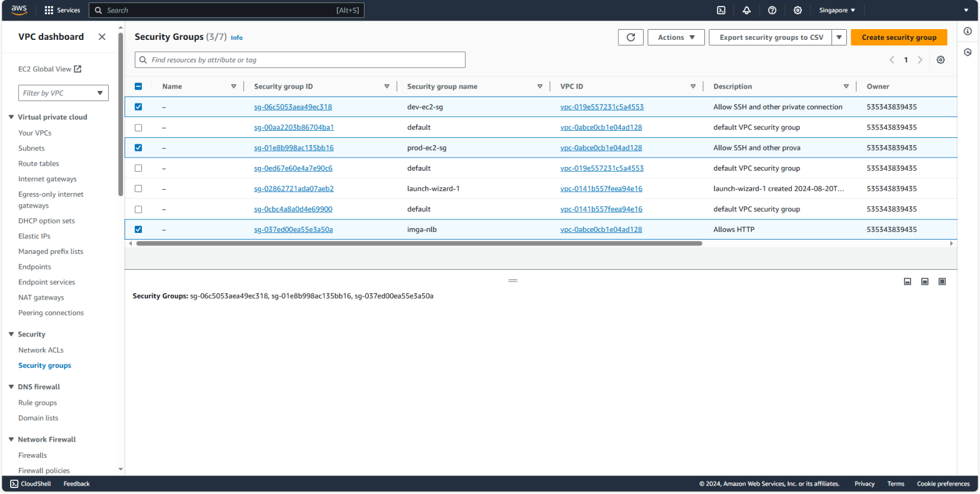Sort by VPC ID column arrow
This screenshot has width=980, height=494.
[x=693, y=87]
